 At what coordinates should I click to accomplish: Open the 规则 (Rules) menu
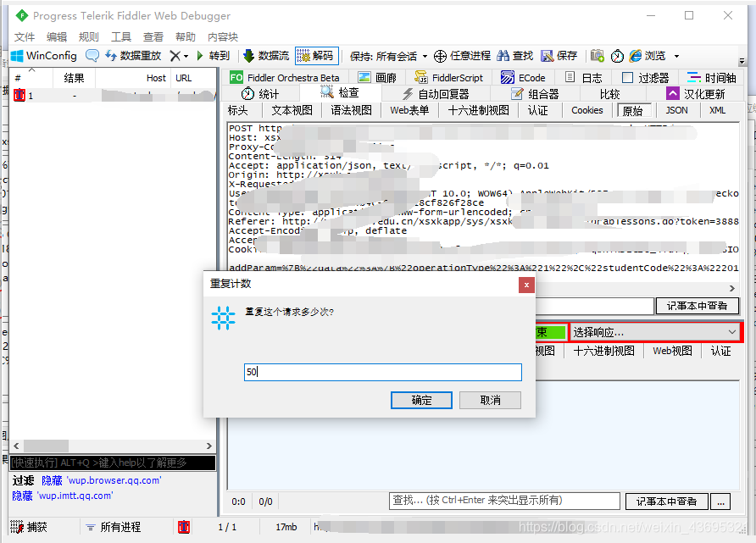tap(86, 37)
